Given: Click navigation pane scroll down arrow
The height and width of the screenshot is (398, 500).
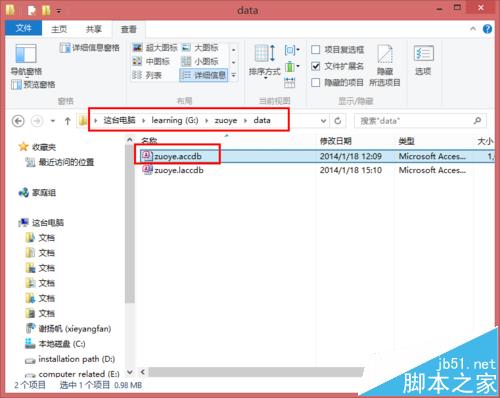Looking at the screenshot, I should [x=130, y=372].
